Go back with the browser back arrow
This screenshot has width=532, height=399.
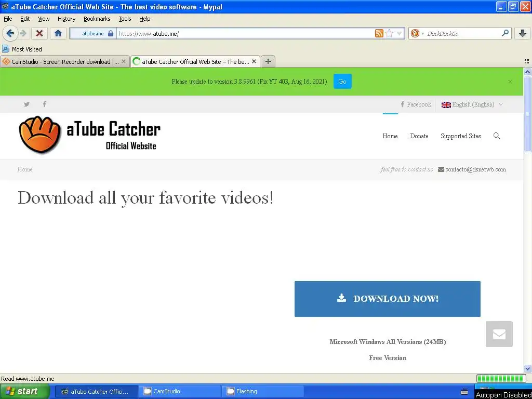click(x=10, y=33)
